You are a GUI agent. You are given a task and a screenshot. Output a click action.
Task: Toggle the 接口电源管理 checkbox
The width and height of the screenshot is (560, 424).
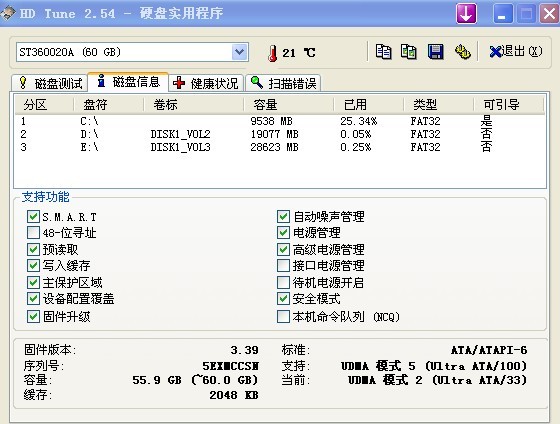[283, 265]
